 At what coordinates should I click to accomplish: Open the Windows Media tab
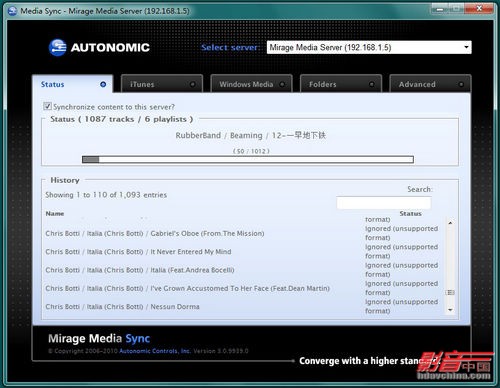click(252, 84)
